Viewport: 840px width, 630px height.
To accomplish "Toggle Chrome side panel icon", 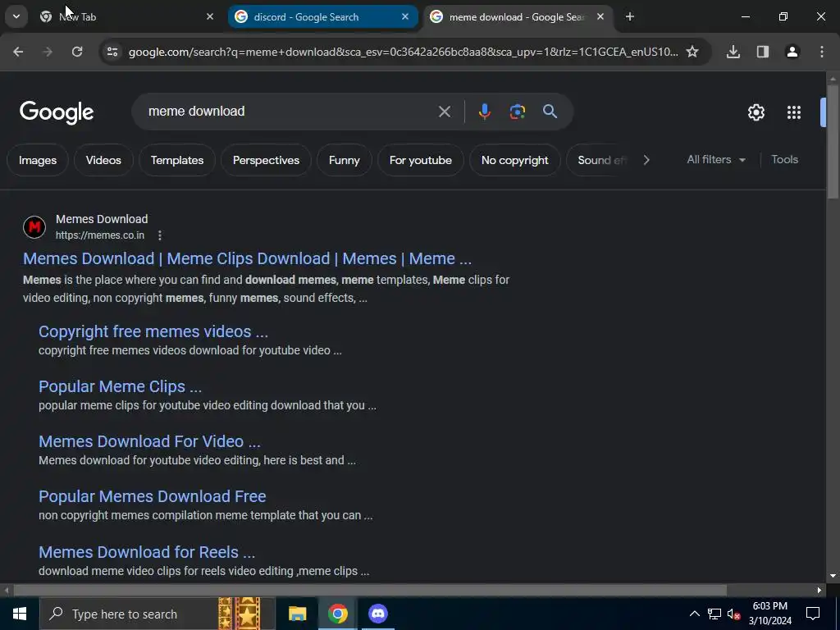I will [x=763, y=52].
